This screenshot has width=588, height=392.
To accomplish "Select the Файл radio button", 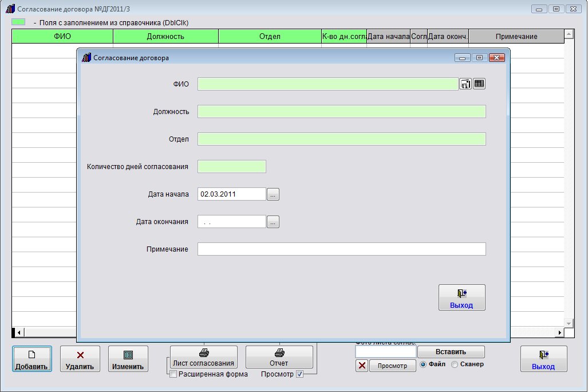I will [x=423, y=364].
